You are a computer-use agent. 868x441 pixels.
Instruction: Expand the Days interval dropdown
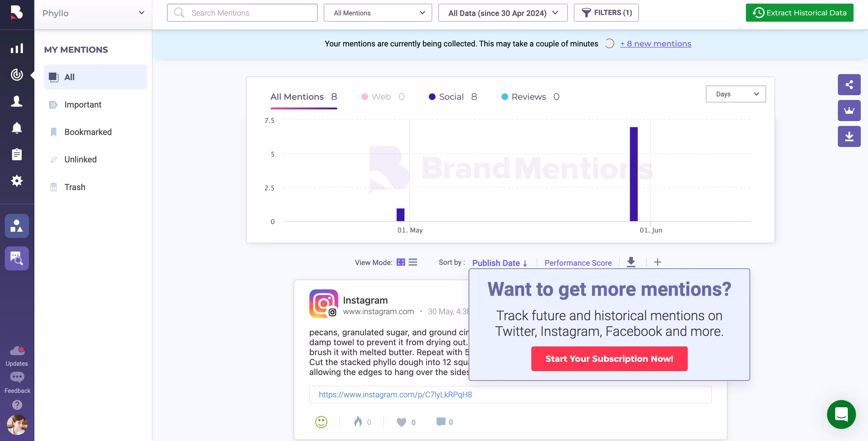pos(736,94)
